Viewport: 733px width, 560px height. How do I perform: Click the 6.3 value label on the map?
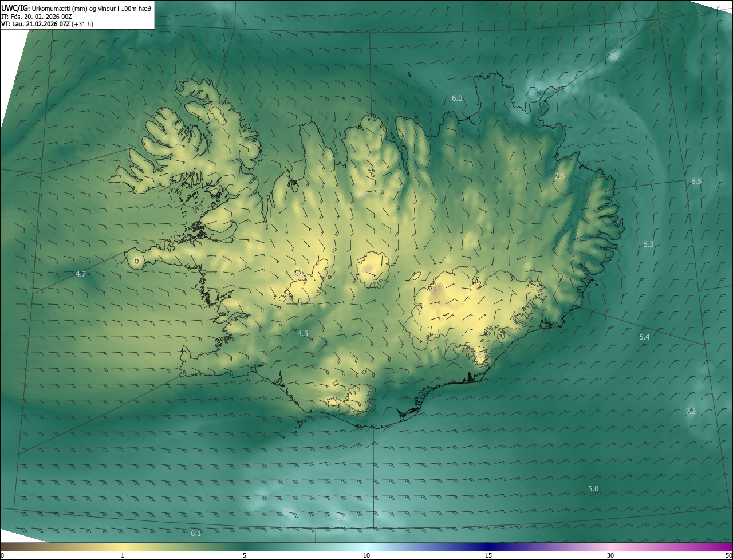coord(648,244)
